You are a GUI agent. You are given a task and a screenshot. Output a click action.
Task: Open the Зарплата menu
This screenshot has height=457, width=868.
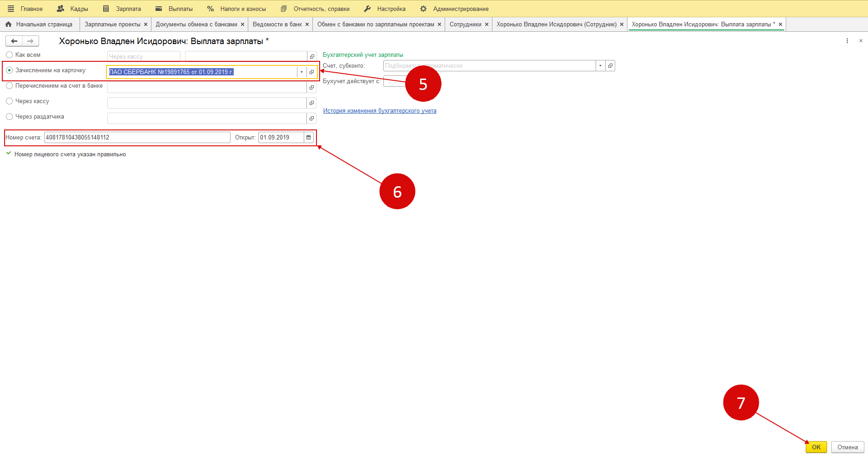[x=128, y=9]
